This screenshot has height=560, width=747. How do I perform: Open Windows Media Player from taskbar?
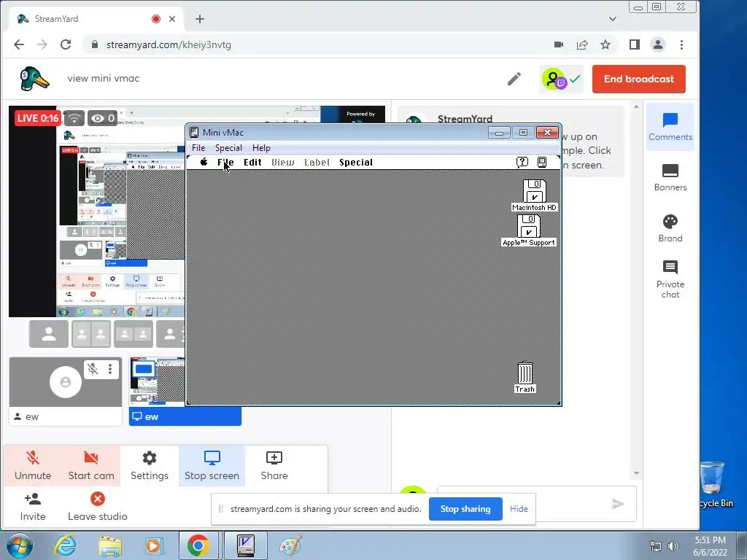[x=154, y=545]
